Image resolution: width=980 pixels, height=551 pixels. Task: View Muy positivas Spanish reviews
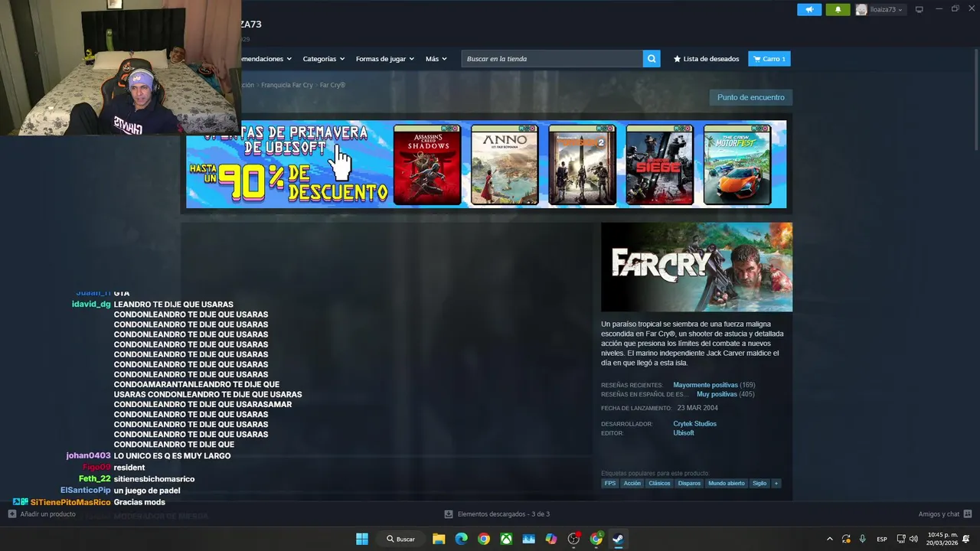point(717,394)
